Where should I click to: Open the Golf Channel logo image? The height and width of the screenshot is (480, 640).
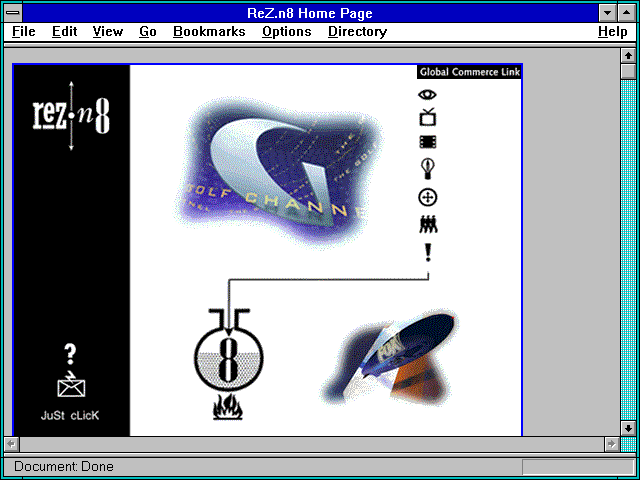[x=278, y=171]
